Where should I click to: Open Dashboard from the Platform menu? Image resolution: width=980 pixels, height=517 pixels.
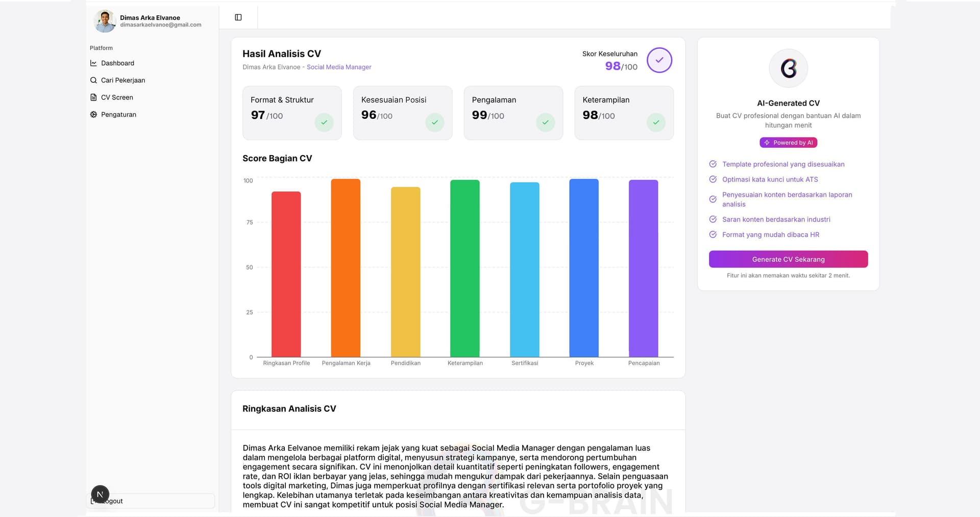[118, 63]
